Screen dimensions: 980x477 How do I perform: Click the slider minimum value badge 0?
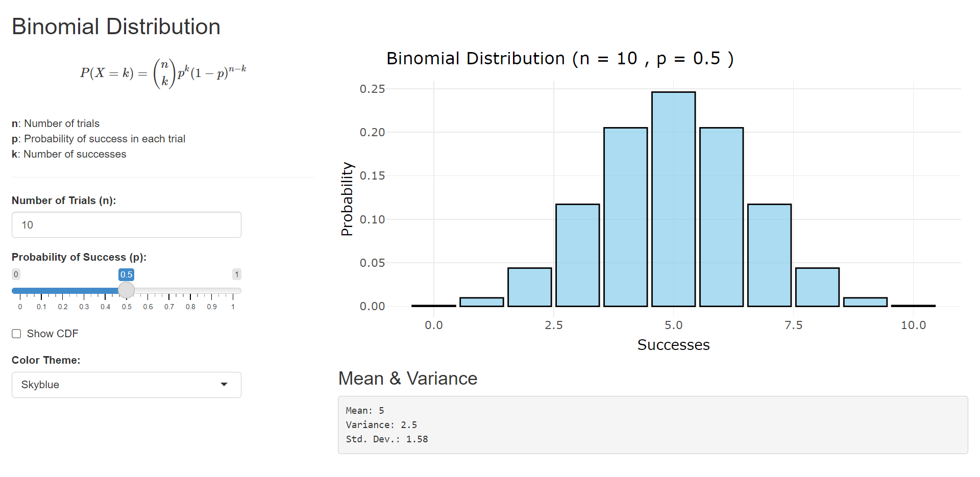click(16, 274)
